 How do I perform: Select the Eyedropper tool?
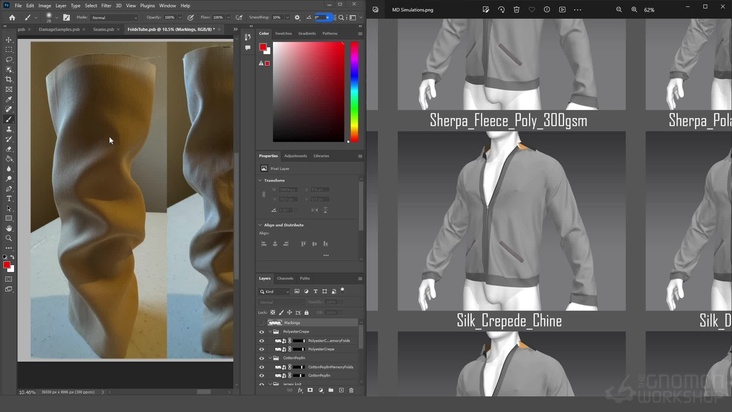click(x=9, y=99)
